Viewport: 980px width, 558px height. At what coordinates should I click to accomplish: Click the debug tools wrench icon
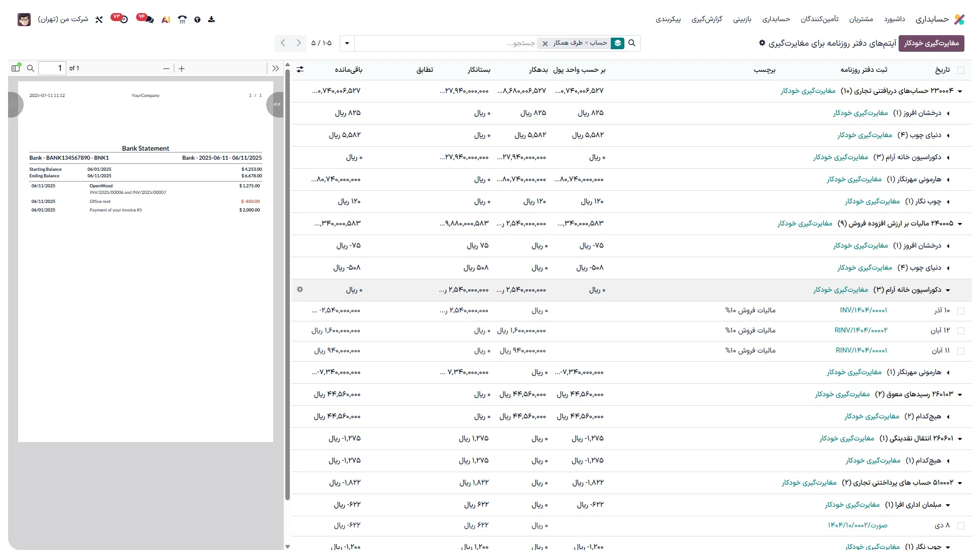pos(99,20)
